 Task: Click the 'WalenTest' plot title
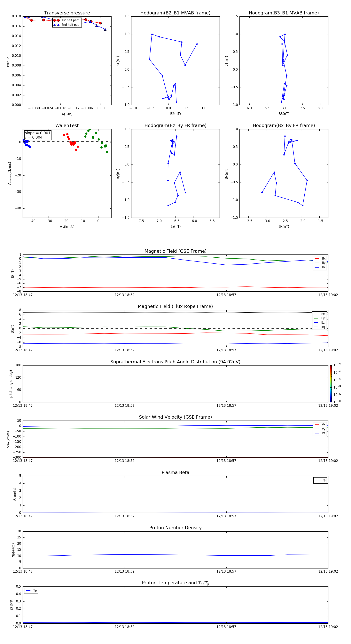[67, 125]
